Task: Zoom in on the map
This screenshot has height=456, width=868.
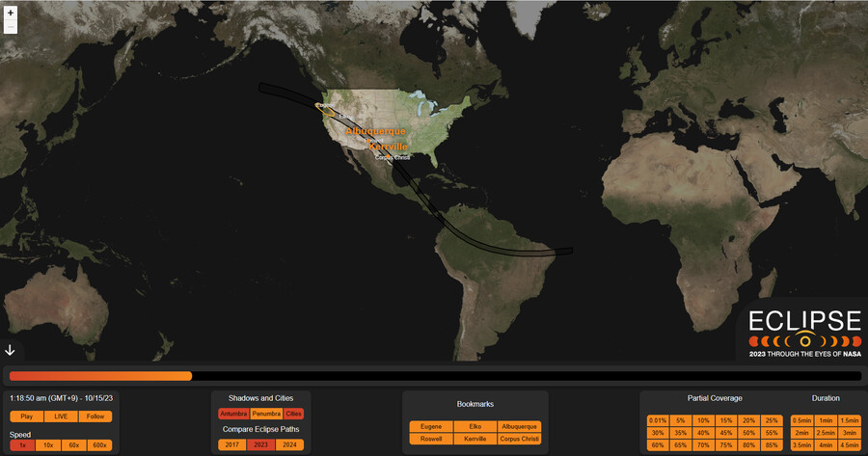Action: 11,13
